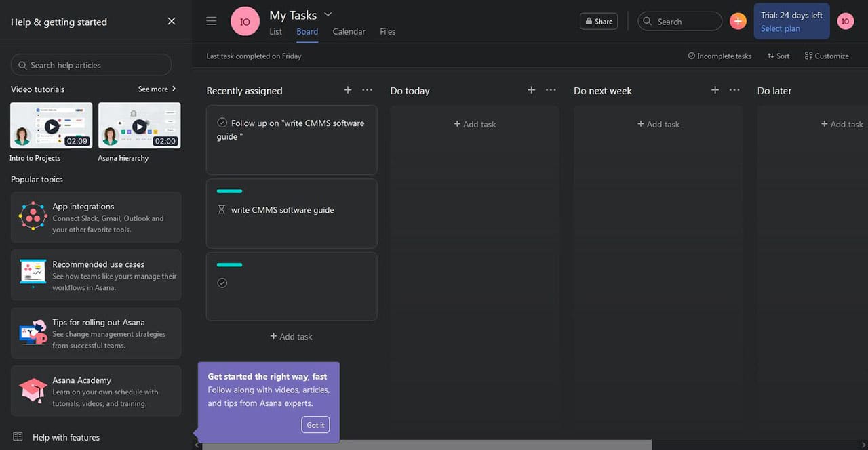Click the hourglass icon on write CMMS software guide
Image resolution: width=868 pixels, height=450 pixels.
222,210
